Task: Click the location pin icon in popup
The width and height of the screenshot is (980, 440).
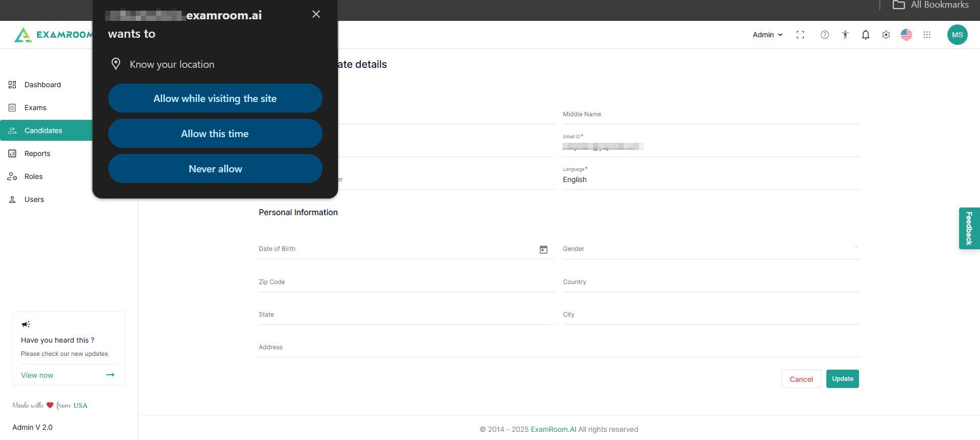Action: (116, 64)
